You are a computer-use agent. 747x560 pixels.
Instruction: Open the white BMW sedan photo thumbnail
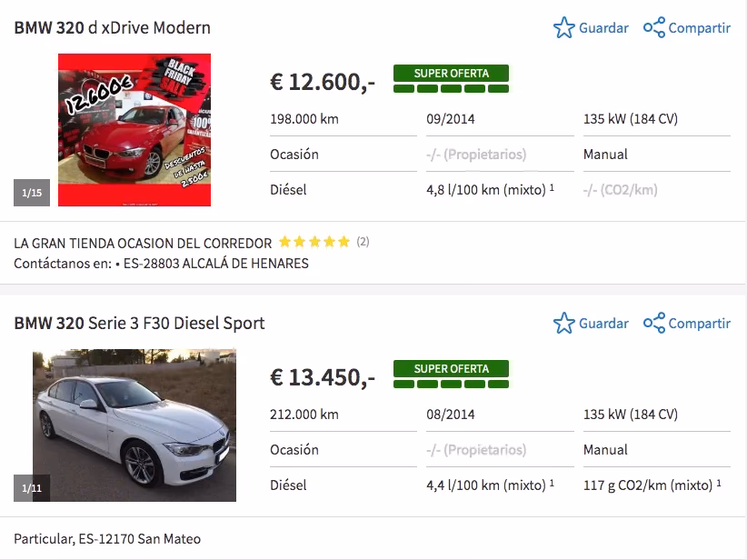[134, 425]
